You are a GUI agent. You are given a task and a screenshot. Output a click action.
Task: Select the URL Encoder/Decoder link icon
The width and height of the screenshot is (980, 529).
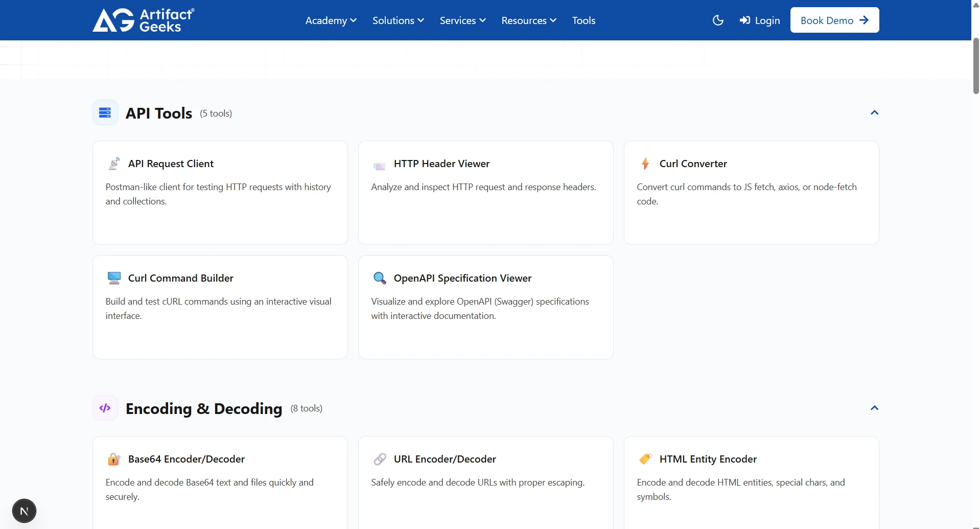pyautogui.click(x=379, y=459)
